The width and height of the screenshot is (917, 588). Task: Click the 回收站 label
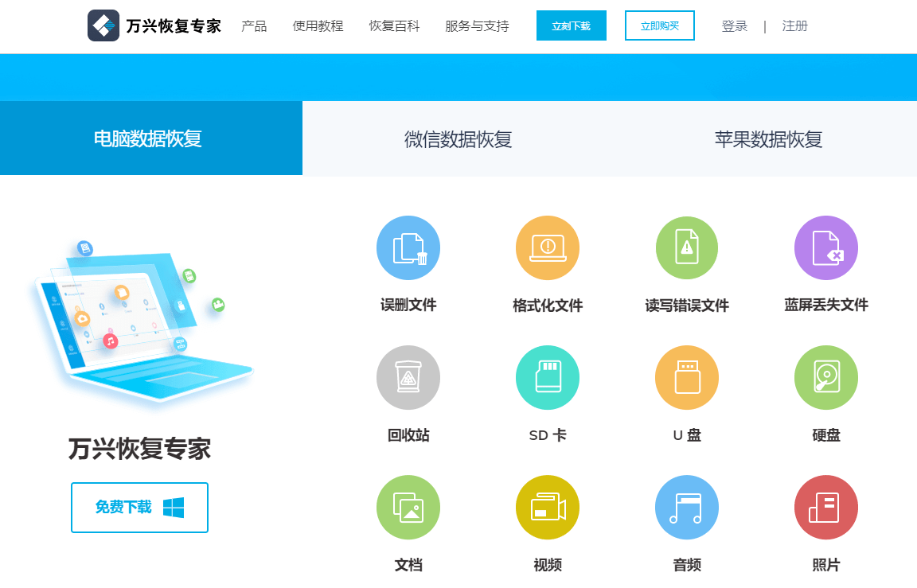pos(408,435)
